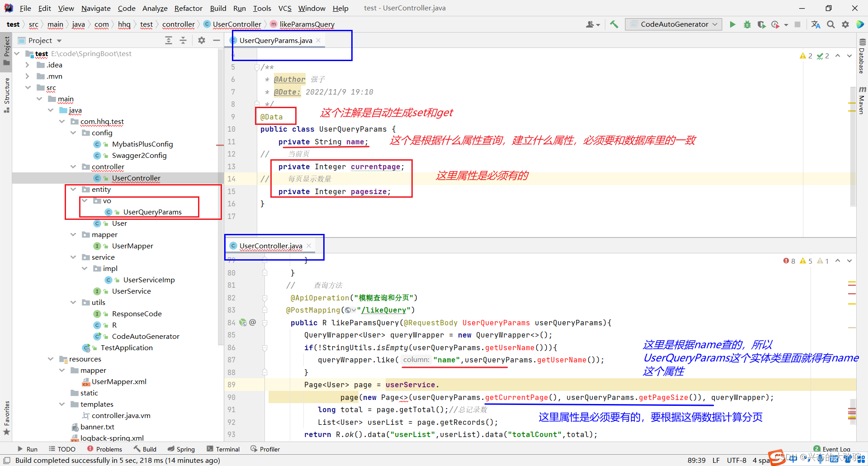The image size is (868, 466).
Task: Open Search Everywhere with the magnifier icon
Action: point(830,24)
